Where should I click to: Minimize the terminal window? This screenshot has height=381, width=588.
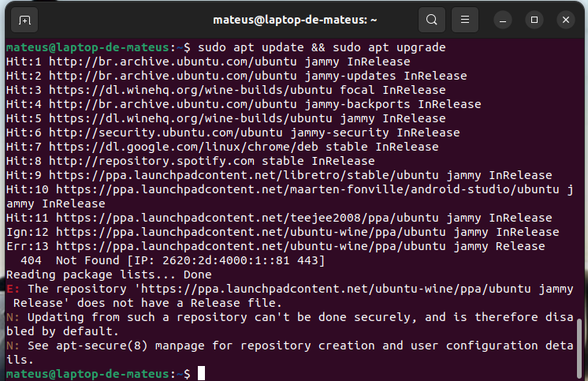pyautogui.click(x=503, y=20)
